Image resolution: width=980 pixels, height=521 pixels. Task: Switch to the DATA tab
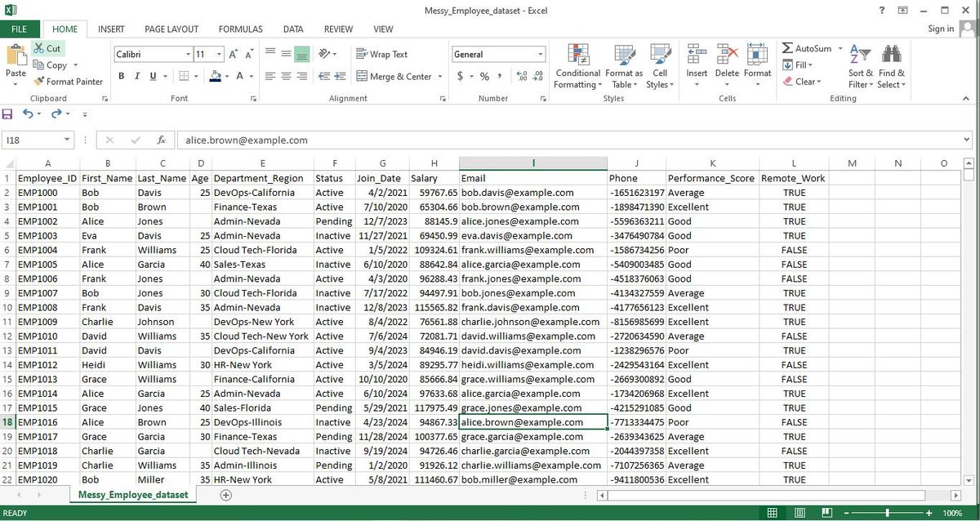pos(293,29)
